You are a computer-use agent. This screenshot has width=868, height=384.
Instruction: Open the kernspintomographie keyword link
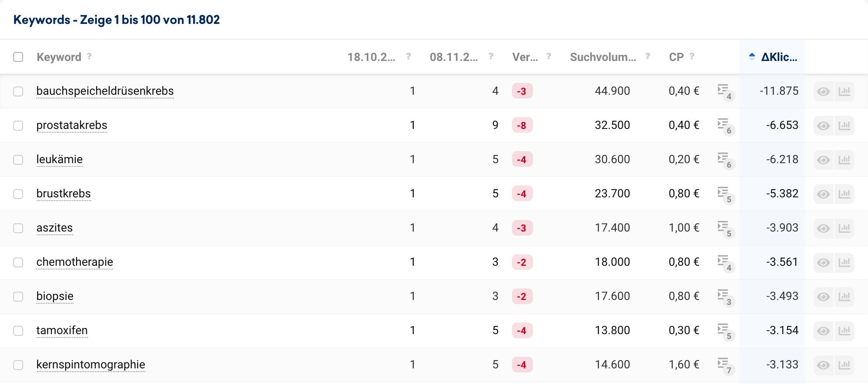(x=91, y=365)
